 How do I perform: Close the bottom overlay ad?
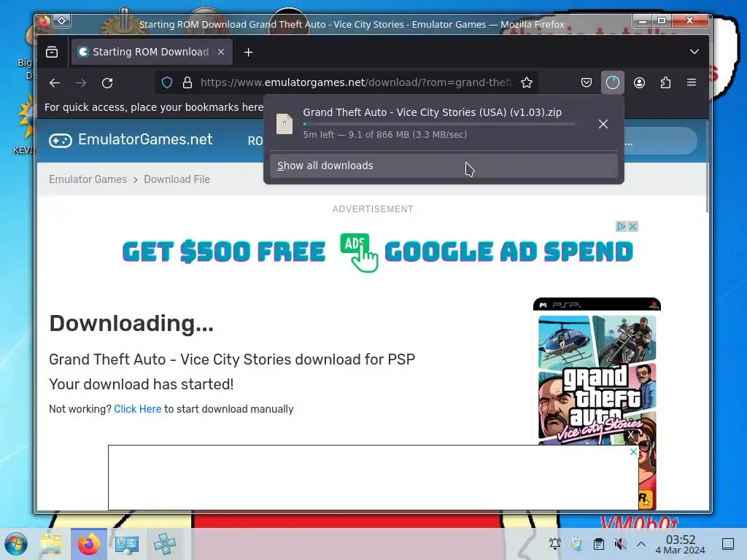(633, 451)
